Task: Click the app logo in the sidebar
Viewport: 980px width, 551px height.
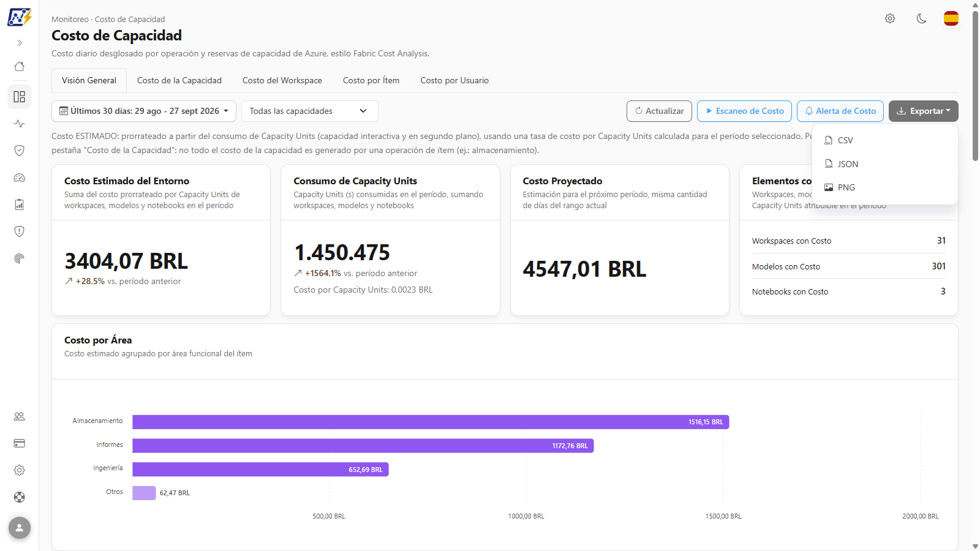Action: click(20, 17)
